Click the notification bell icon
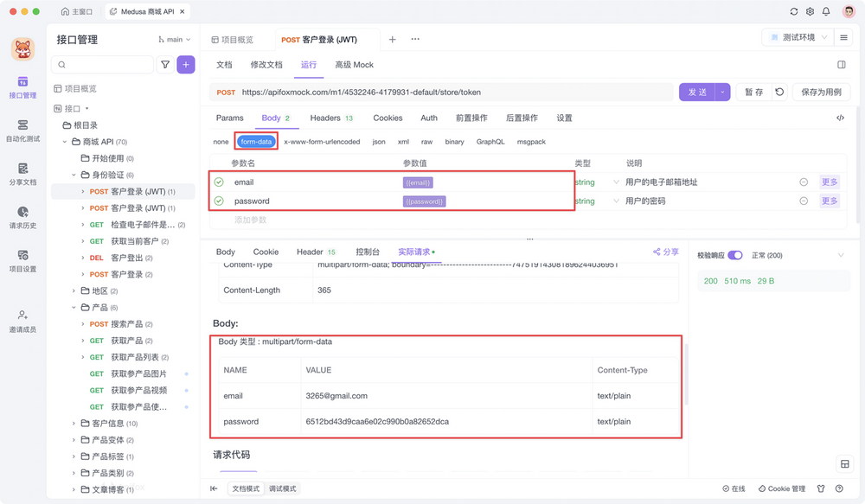The width and height of the screenshot is (865, 504). [826, 12]
